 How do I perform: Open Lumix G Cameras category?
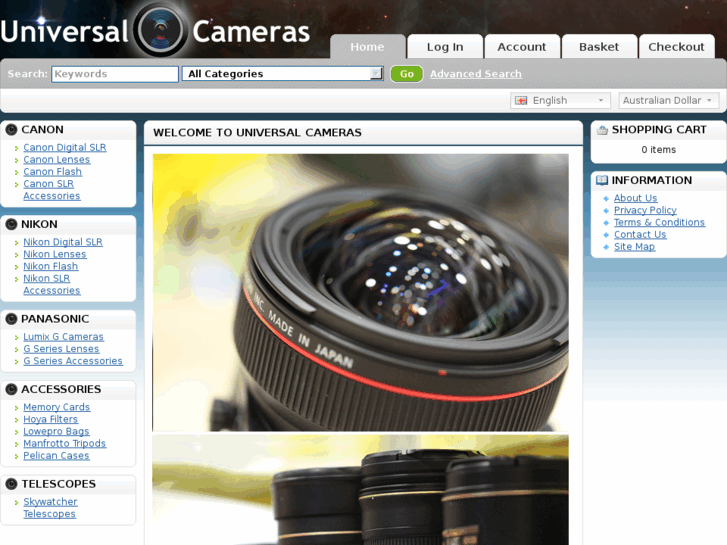(x=64, y=337)
